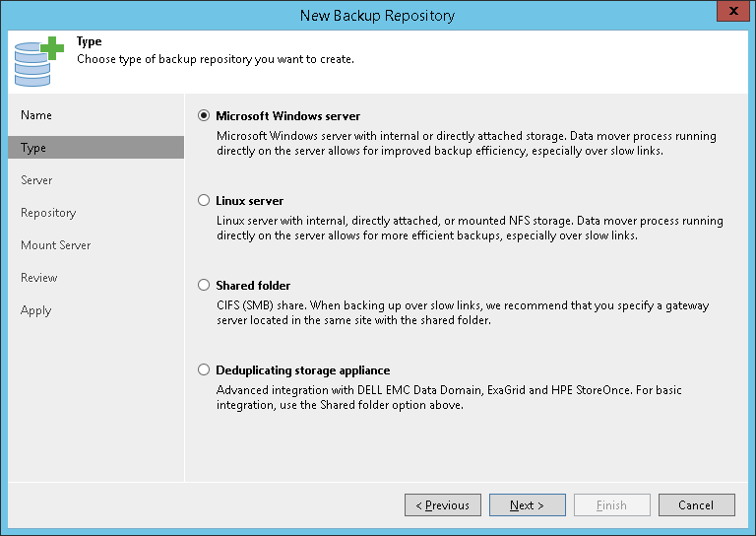
Task: Select Microsoft Windows server radio button
Action: click(x=204, y=115)
